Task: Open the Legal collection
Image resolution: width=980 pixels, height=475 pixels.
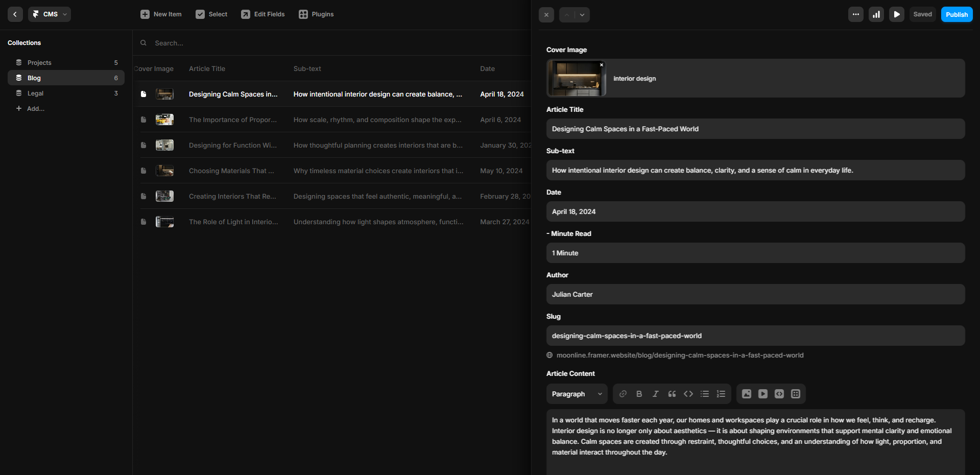Action: click(x=35, y=93)
